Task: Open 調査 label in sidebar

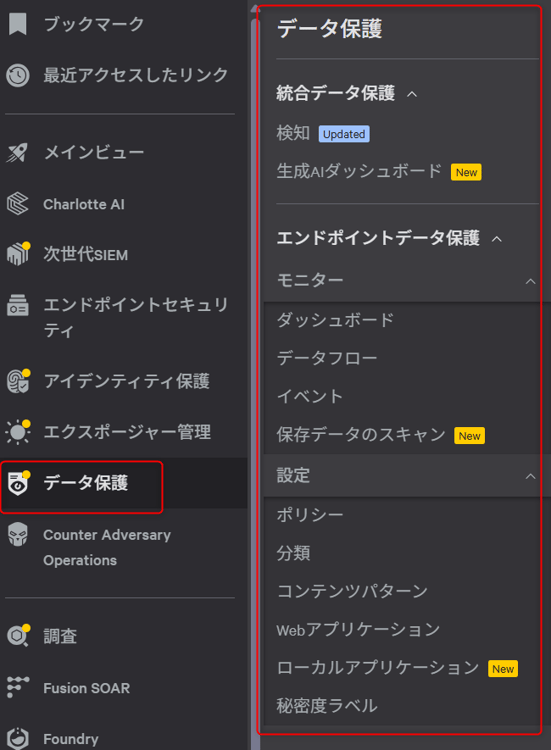Action: [x=60, y=637]
